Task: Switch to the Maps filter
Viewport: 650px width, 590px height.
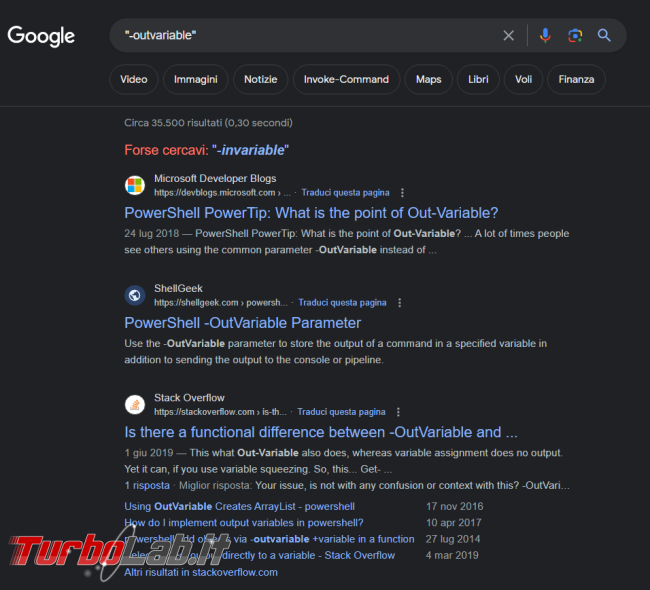Action: [429, 79]
